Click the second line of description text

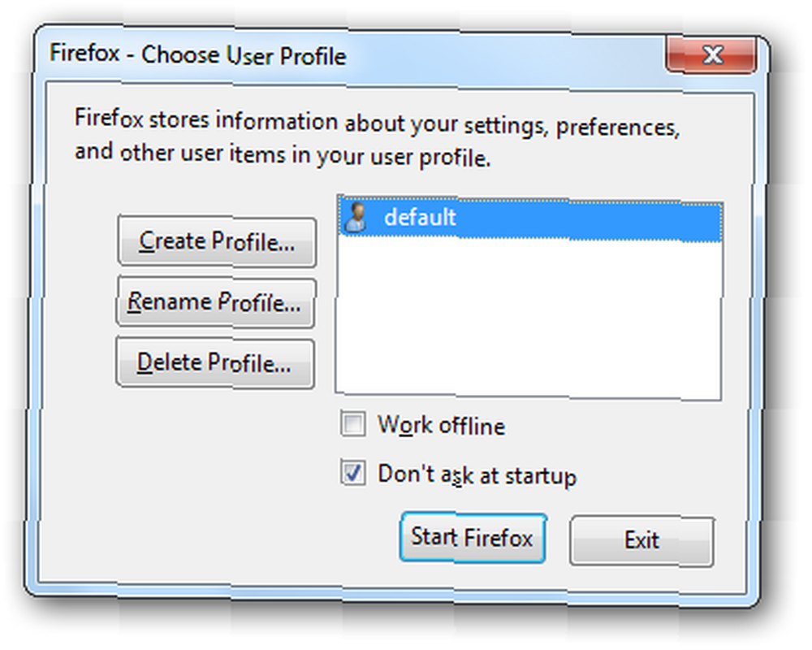(283, 155)
